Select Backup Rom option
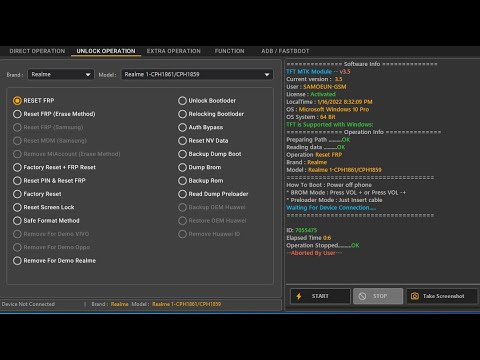The image size is (480, 360). [x=201, y=181]
